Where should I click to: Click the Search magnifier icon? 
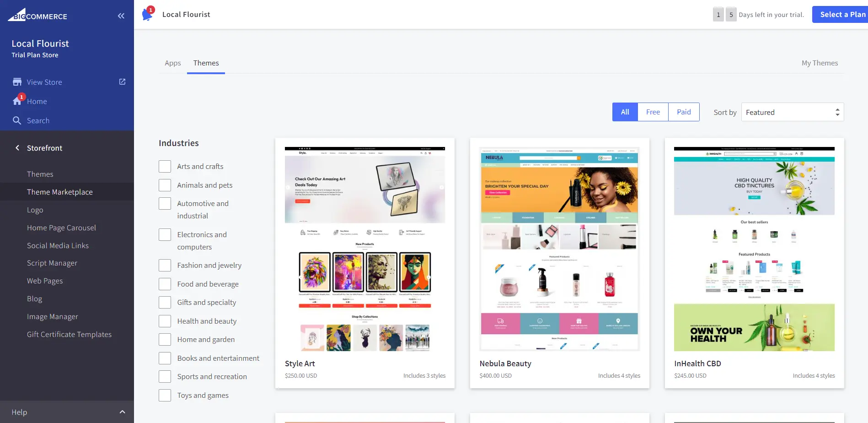(x=17, y=120)
